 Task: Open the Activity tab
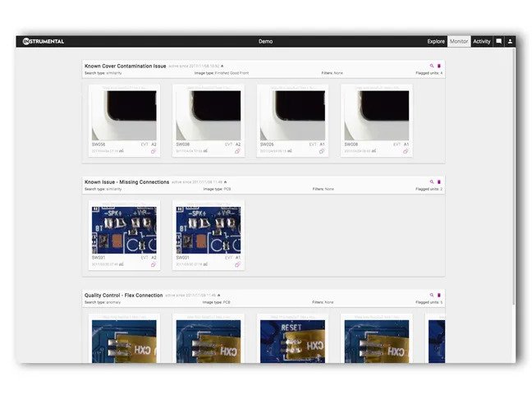point(481,41)
